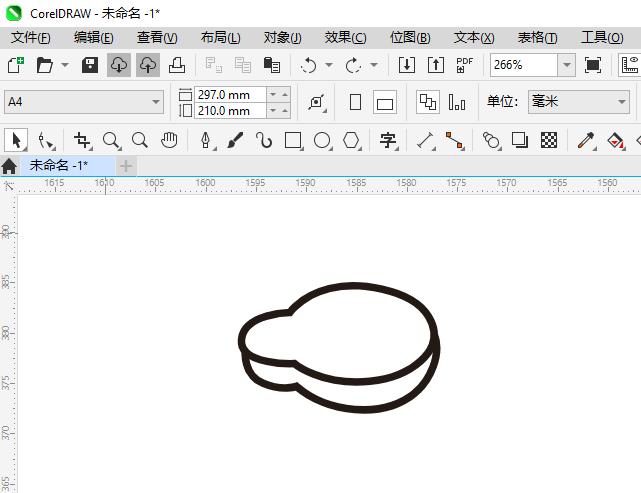Open the 查看(V) menu
The image size is (641, 493).
157,38
